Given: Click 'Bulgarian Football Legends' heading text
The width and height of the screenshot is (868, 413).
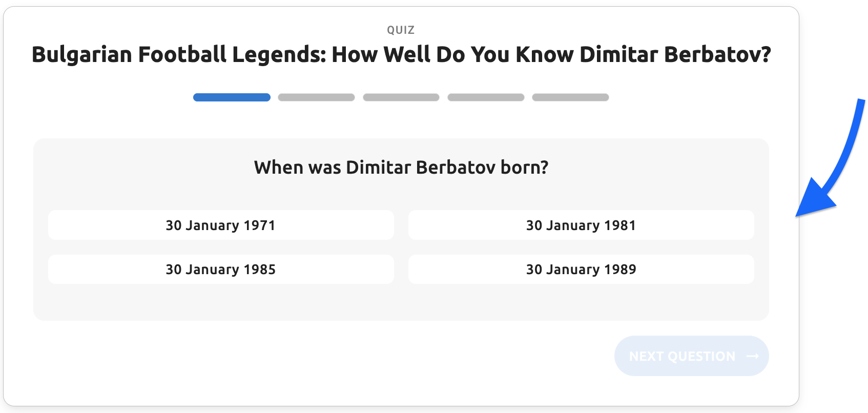Looking at the screenshot, I should (x=178, y=54).
